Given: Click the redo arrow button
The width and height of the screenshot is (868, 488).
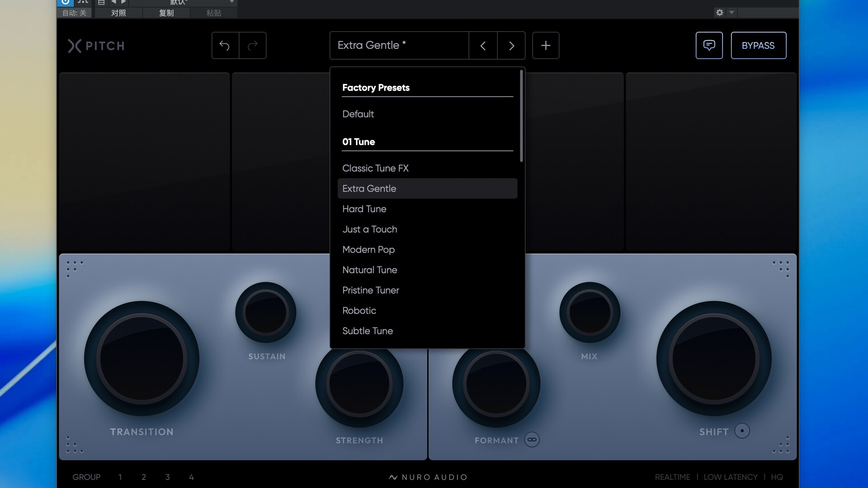Looking at the screenshot, I should 253,46.
